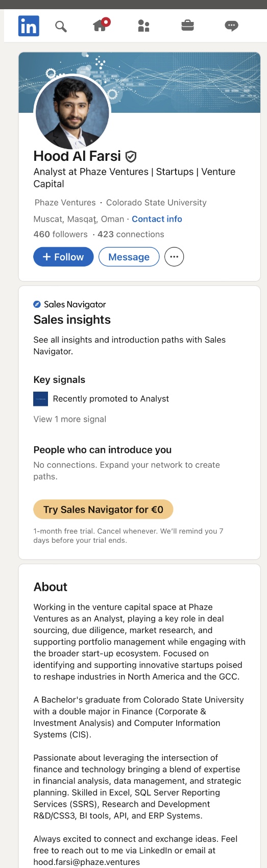Click the Sales Navigator compass icon

coord(37,304)
